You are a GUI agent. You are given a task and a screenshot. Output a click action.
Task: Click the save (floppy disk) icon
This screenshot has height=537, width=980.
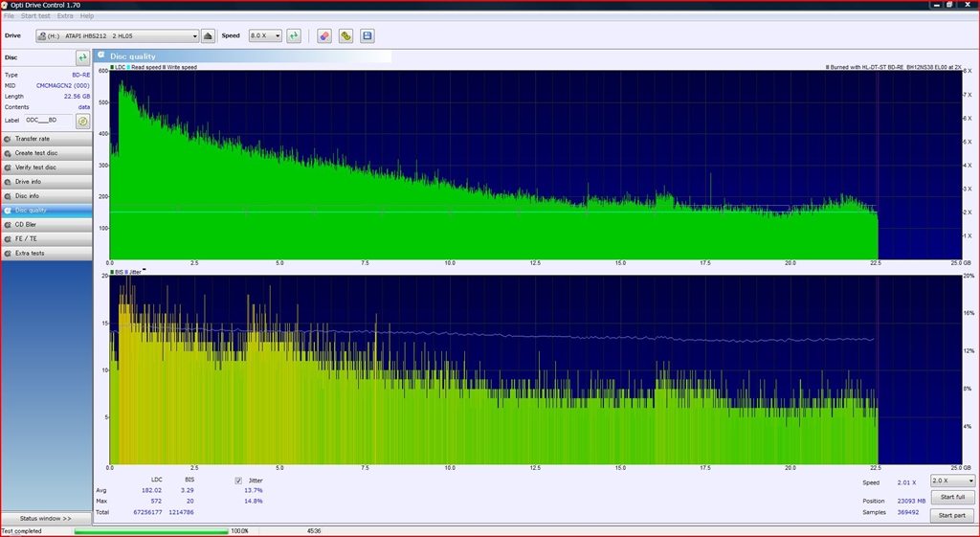tap(367, 36)
